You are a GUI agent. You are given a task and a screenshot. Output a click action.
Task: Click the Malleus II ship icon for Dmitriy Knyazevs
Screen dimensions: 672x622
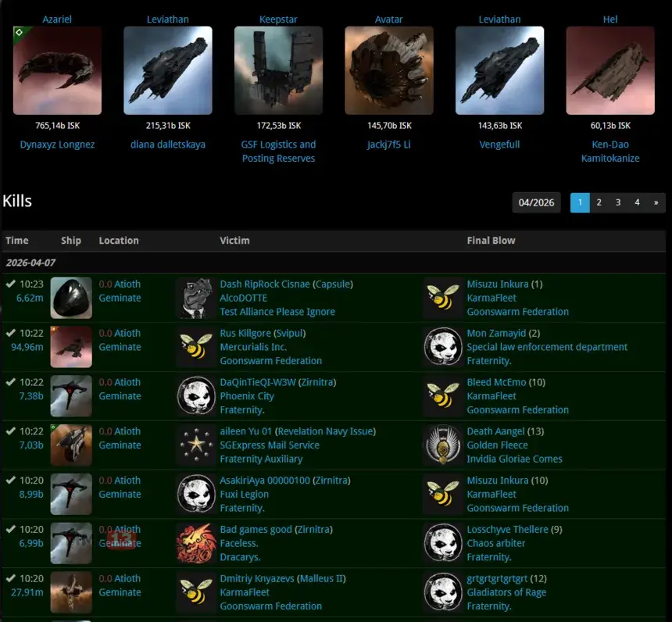[x=71, y=592]
